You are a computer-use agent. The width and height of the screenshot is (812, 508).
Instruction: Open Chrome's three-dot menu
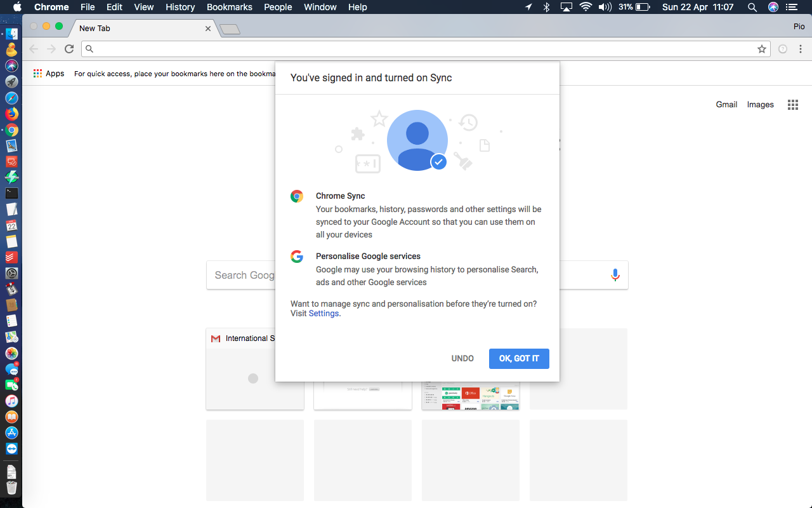(800, 49)
